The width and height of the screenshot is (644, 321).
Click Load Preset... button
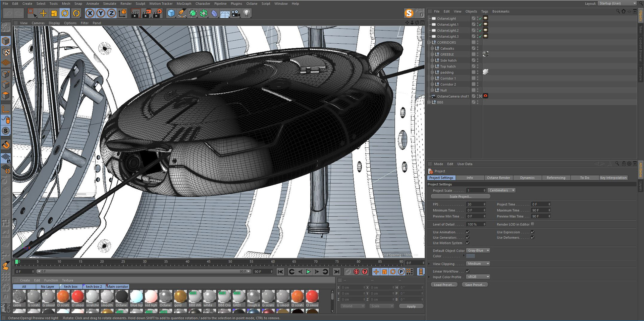(x=444, y=285)
